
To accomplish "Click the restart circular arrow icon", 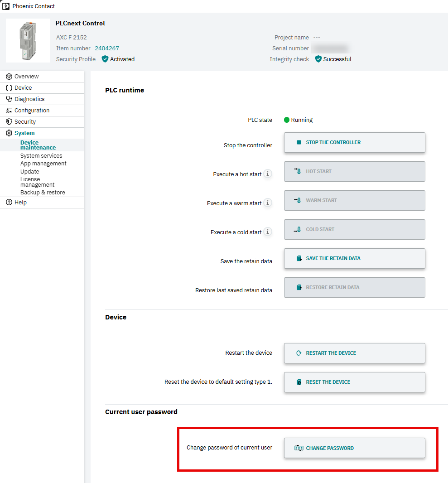I will tap(299, 353).
